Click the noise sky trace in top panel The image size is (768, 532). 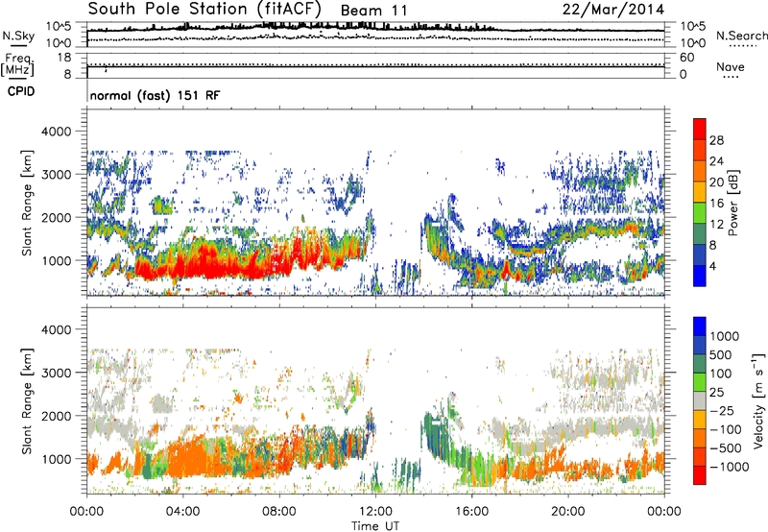375,30
